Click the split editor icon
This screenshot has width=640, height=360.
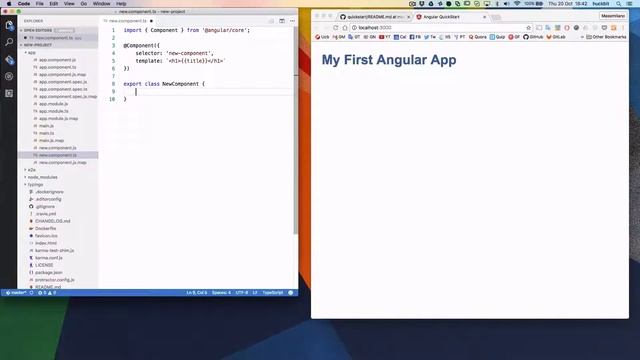[x=282, y=21]
